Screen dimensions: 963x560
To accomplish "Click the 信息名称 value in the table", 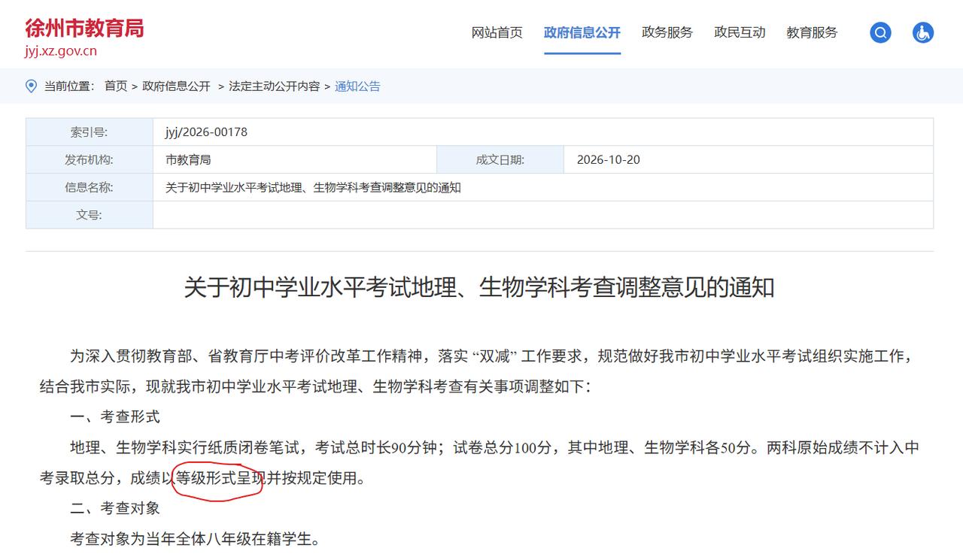I will click(313, 187).
